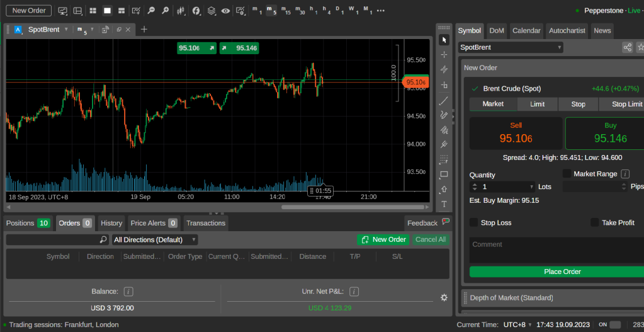The width and height of the screenshot is (644, 332).
Task: Open the candlestick chart type icon
Action: pyautogui.click(x=180, y=11)
